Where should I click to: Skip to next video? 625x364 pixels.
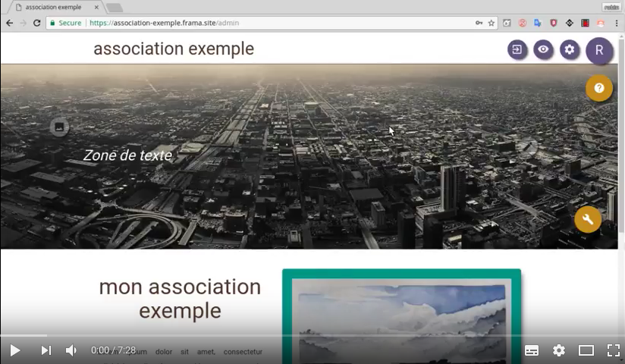click(x=46, y=350)
